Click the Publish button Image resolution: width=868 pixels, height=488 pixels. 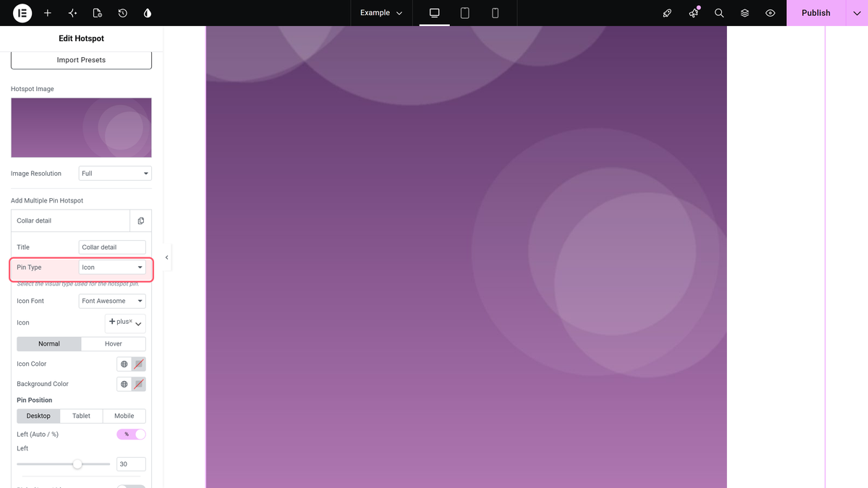816,13
